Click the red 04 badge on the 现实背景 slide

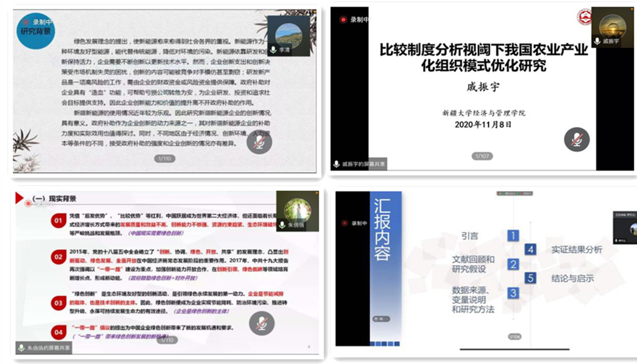click(57, 332)
